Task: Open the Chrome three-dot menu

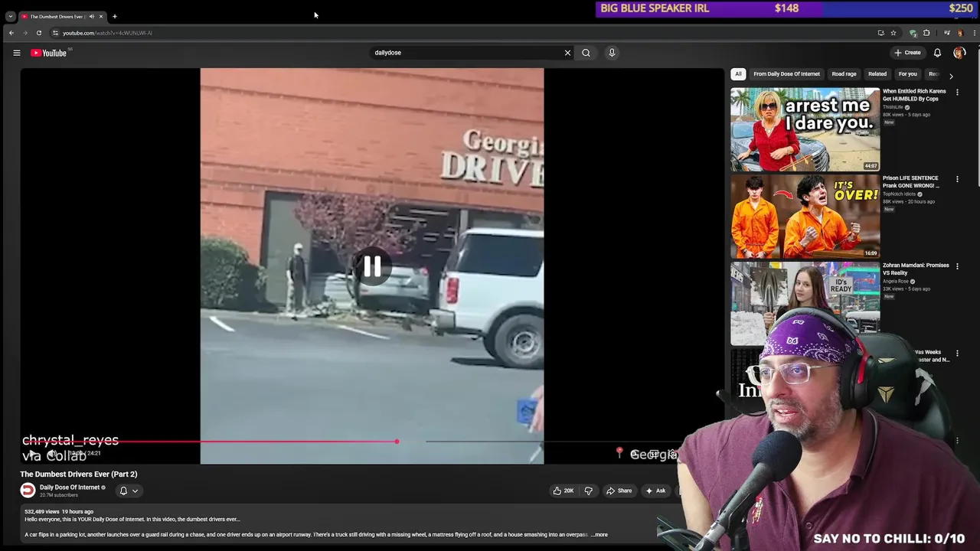Action: [x=974, y=33]
